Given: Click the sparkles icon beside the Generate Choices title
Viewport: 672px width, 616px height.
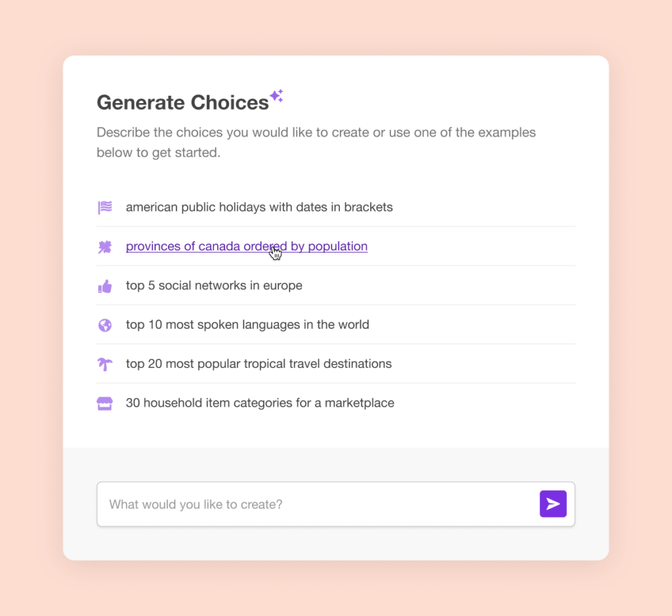Looking at the screenshot, I should pyautogui.click(x=276, y=96).
